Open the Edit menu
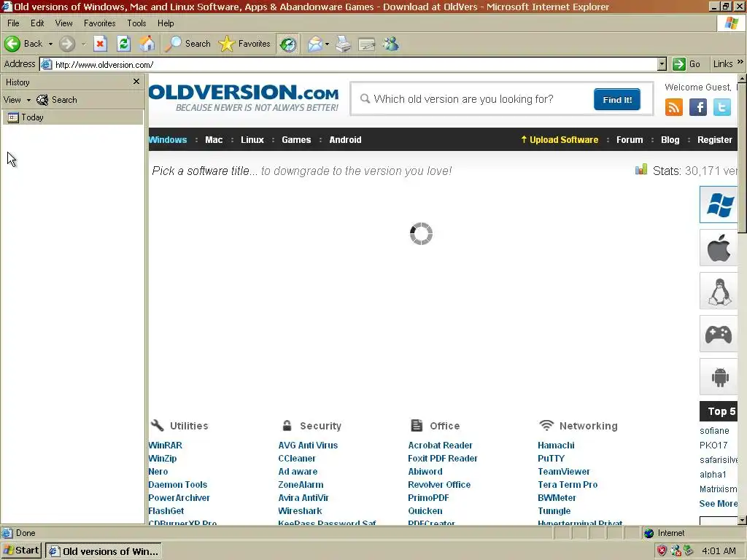 click(x=37, y=23)
